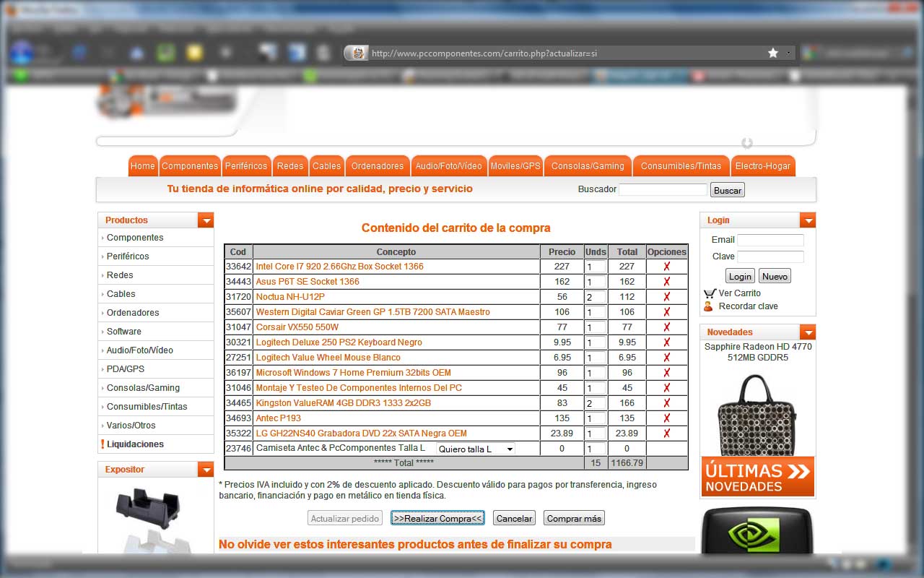Open the Electro-Hogar navigation tab
Image resolution: width=924 pixels, height=578 pixels.
(x=763, y=166)
